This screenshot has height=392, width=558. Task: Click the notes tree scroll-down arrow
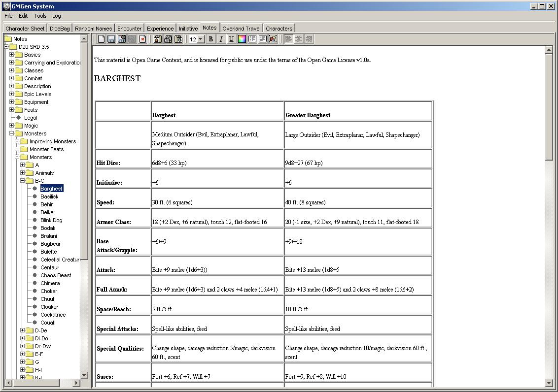[84, 375]
